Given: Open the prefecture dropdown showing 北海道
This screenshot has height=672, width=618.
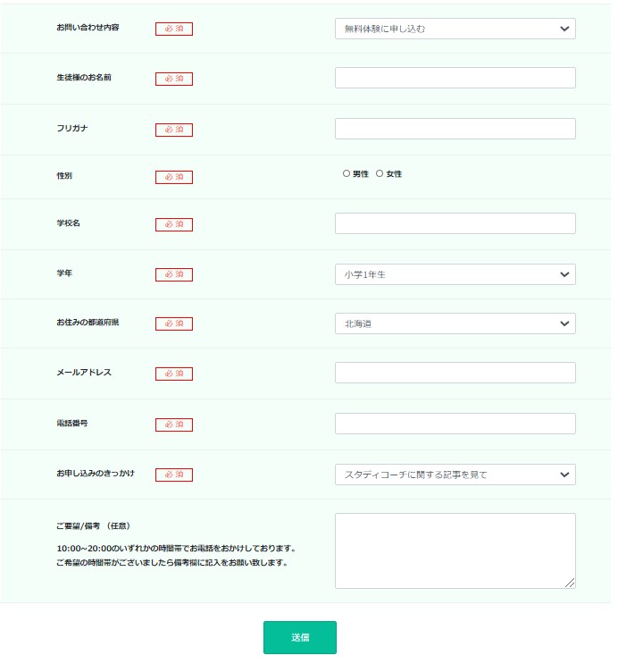Looking at the screenshot, I should click(x=455, y=323).
